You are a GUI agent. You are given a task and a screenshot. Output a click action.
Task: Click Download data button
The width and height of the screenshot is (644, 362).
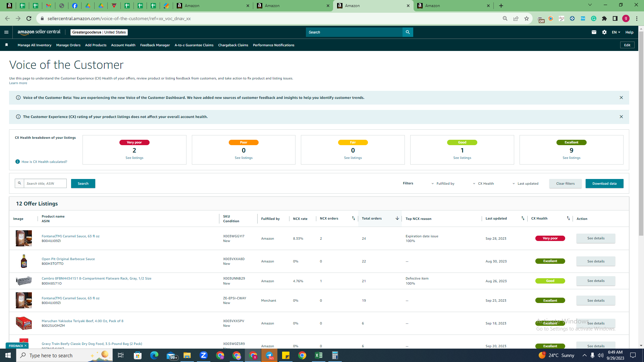click(x=604, y=183)
